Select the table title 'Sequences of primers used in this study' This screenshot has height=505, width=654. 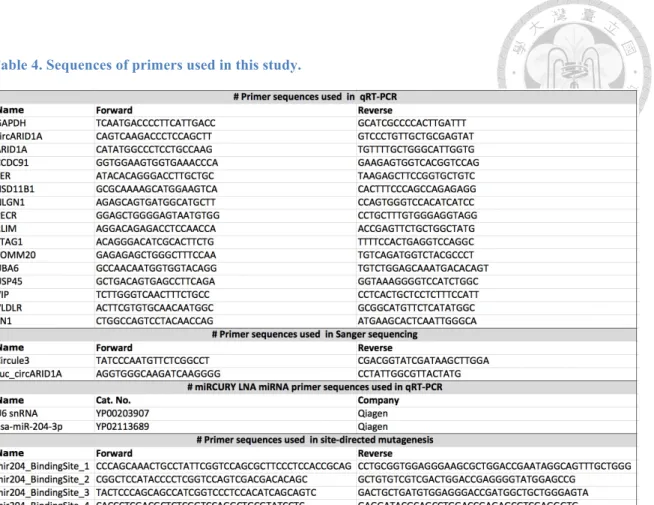[173, 65]
